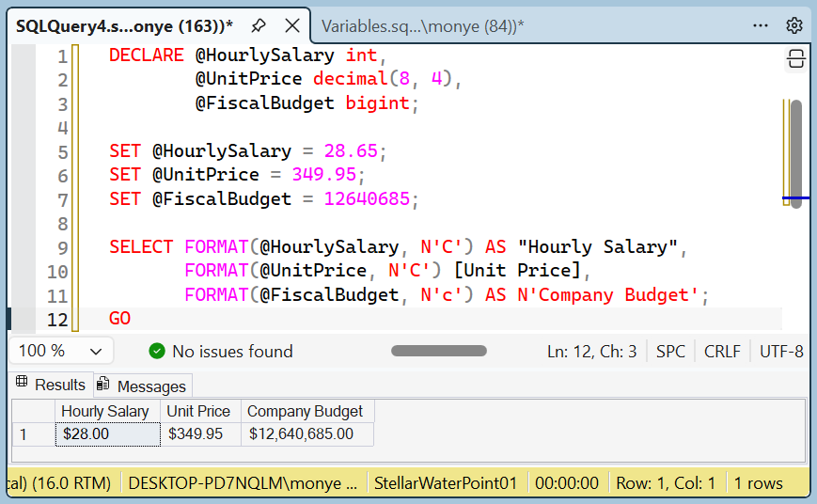Click the CRLF line ending indicator
Image resolution: width=817 pixels, height=504 pixels.
coord(722,352)
